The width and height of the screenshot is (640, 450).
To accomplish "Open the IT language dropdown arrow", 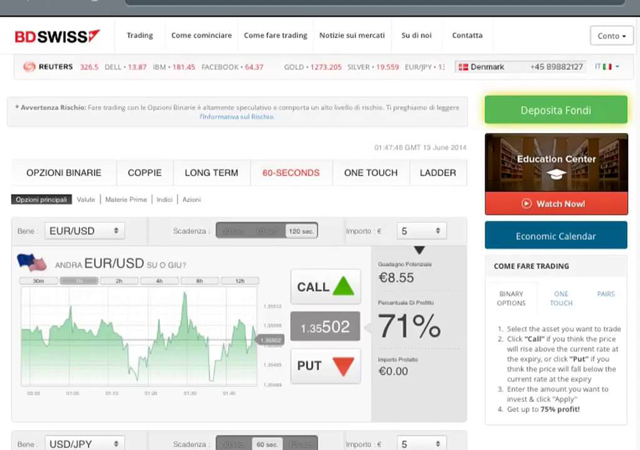I will [x=617, y=67].
